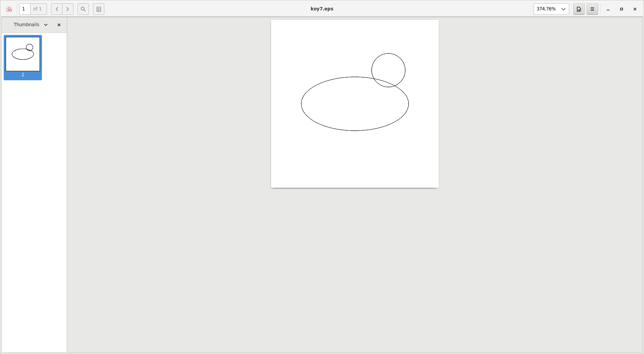Maximize the document viewer window
644x354 pixels.
point(622,9)
